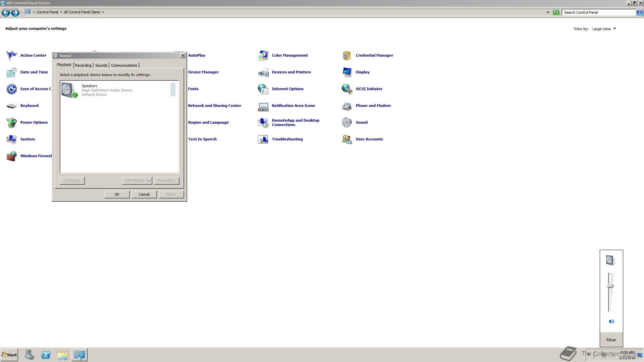Open the Fonts link
This screenshot has width=644, height=362.
coord(193,89)
